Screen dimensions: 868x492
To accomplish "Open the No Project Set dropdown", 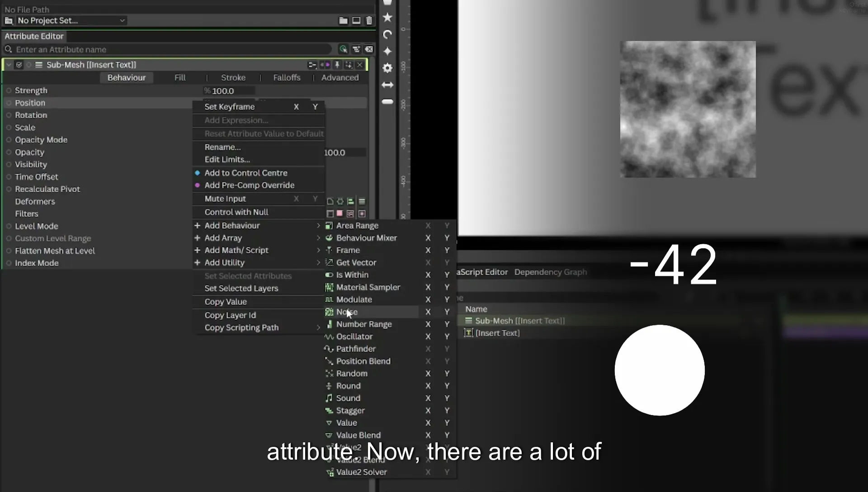I will pyautogui.click(x=71, y=20).
